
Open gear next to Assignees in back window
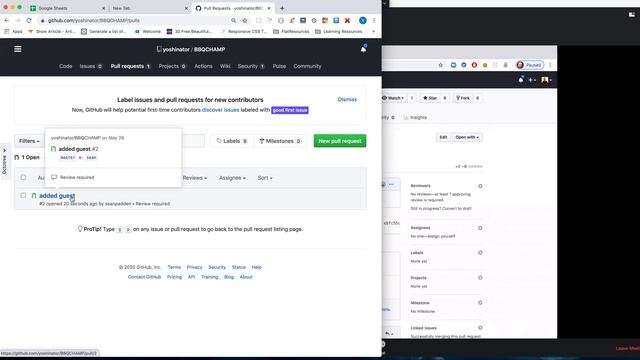point(480,228)
